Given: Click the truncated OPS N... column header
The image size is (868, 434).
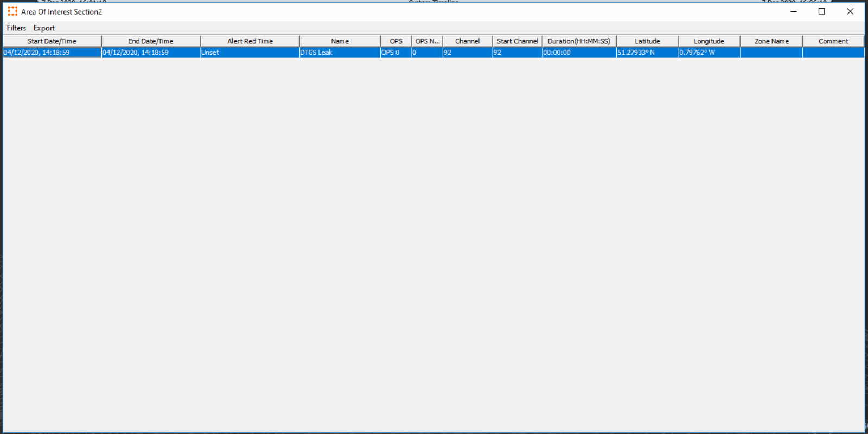Looking at the screenshot, I should [x=427, y=41].
